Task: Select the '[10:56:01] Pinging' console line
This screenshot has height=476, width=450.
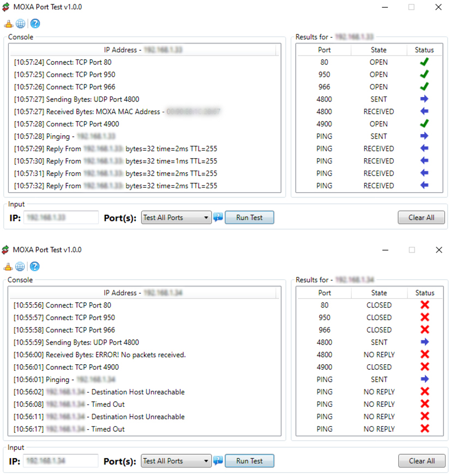Action: tap(64, 379)
